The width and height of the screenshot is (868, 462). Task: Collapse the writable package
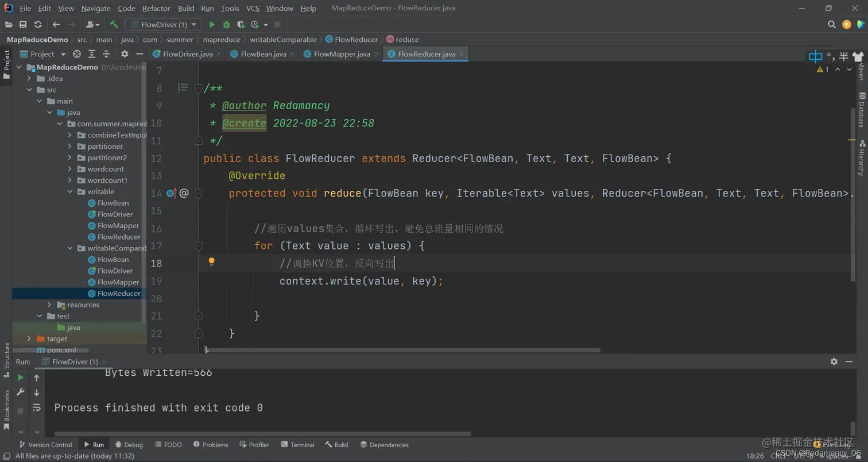[x=69, y=191]
